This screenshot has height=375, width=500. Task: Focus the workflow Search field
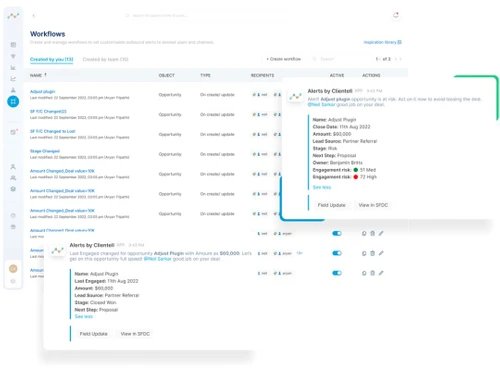(327, 59)
